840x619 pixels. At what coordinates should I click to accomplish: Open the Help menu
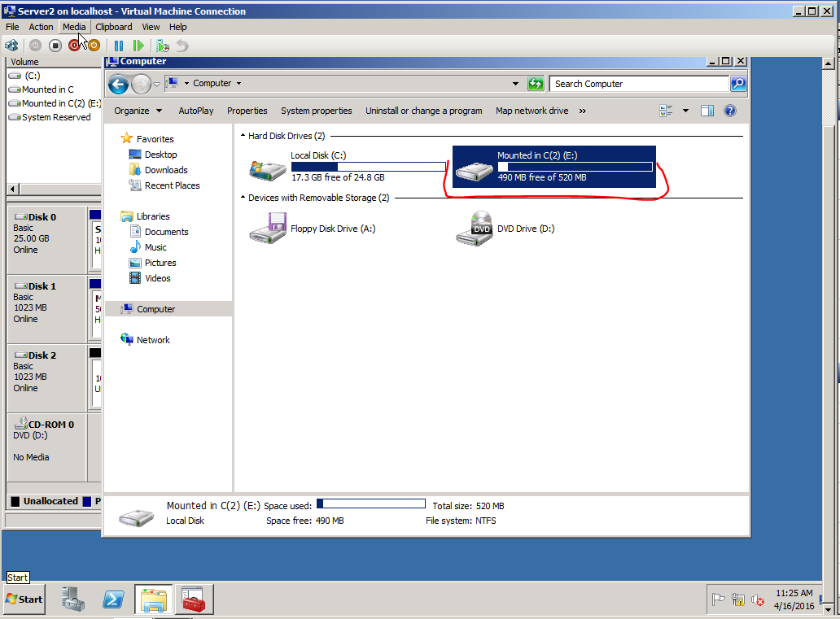point(178,27)
